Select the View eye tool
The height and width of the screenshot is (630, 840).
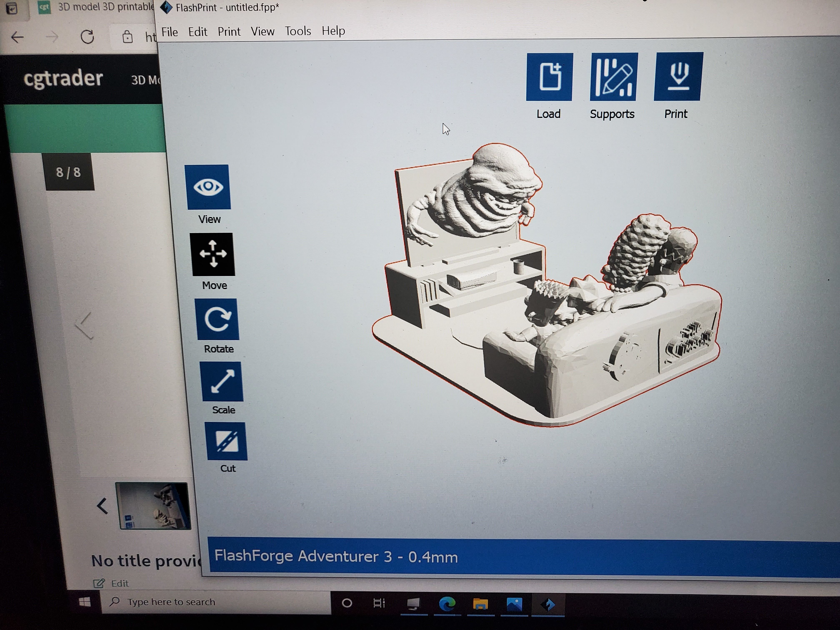[x=208, y=187]
